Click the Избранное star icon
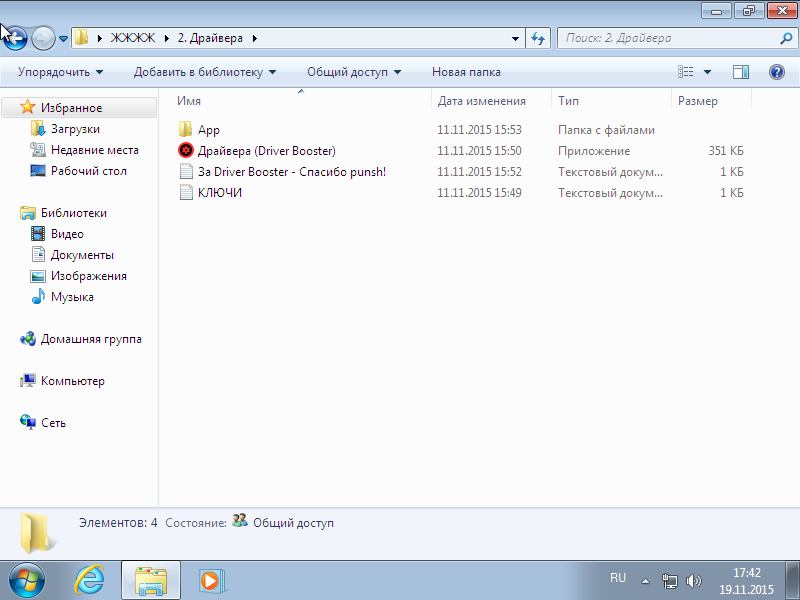Screen dimensions: 800x600 [27, 107]
